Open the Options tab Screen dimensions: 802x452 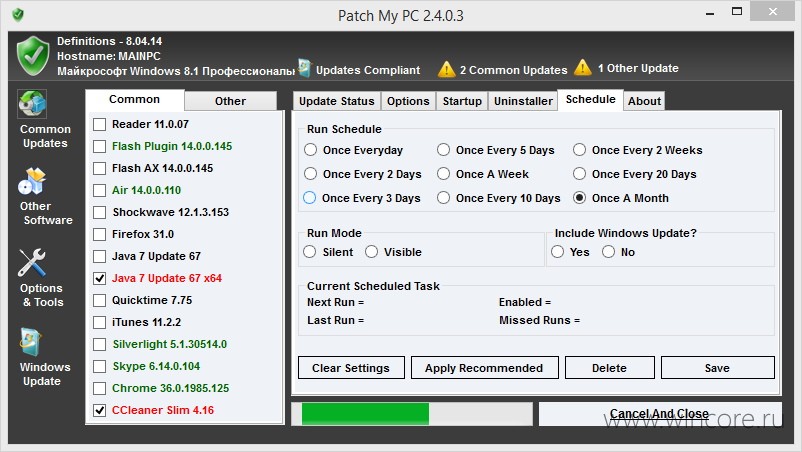coord(408,101)
